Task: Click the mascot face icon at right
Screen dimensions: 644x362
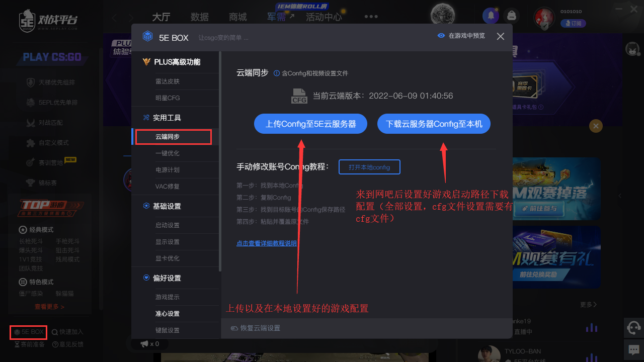Action: point(632,49)
